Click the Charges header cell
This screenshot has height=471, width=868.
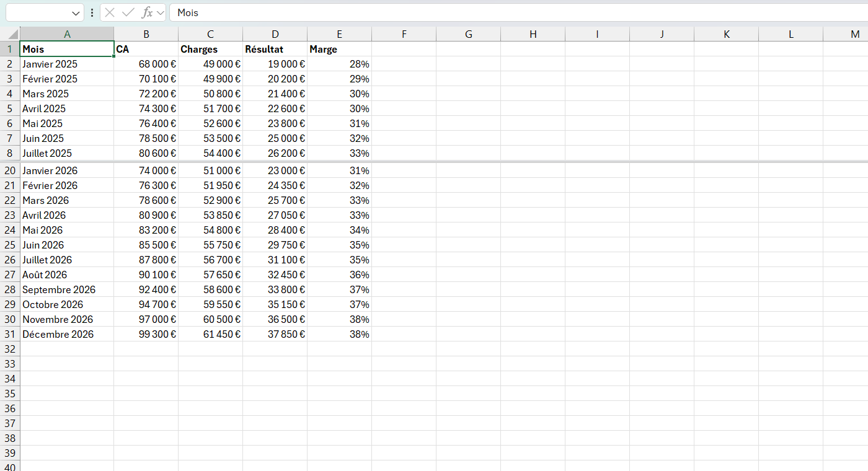(x=211, y=49)
